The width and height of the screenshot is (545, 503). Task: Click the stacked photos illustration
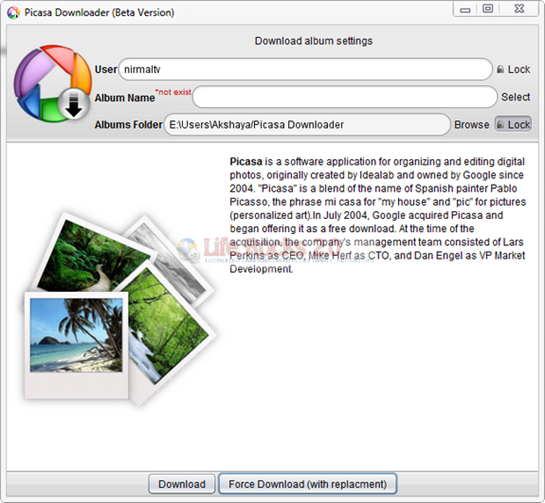click(x=120, y=309)
